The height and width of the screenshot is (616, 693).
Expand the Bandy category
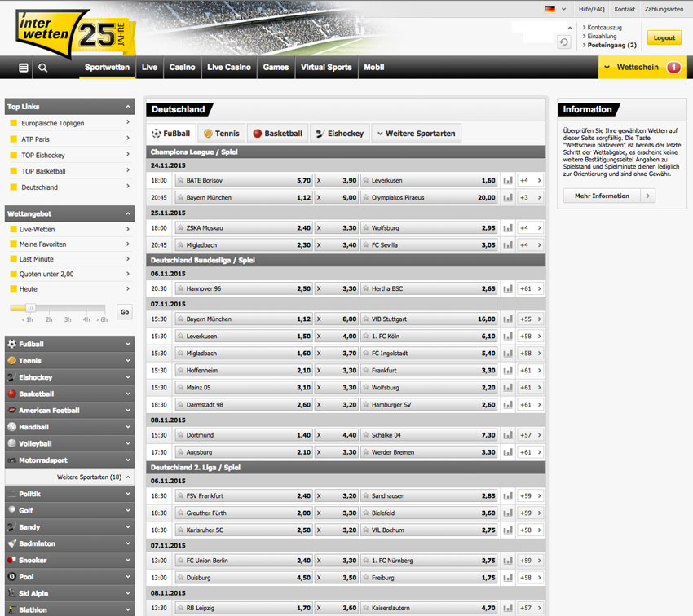tap(70, 527)
